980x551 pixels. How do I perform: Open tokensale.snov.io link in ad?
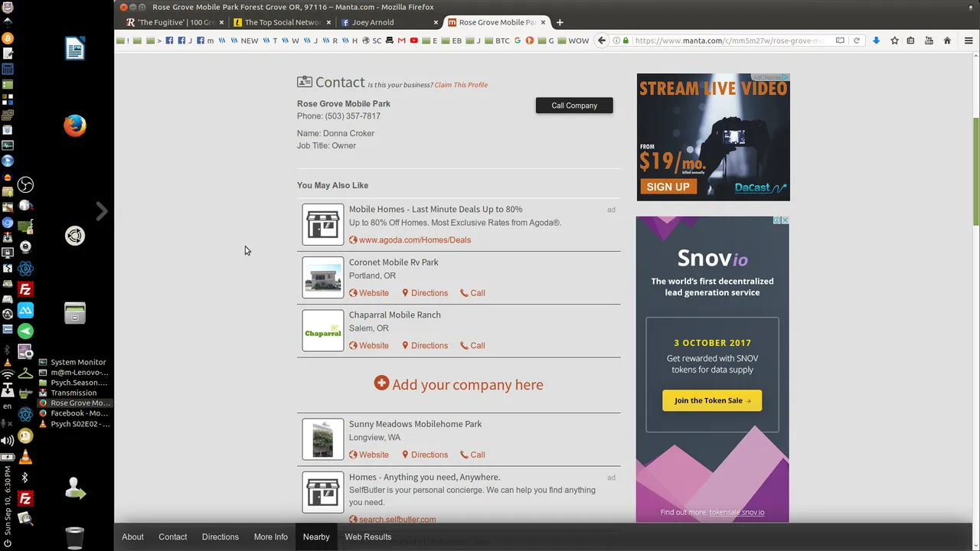click(737, 512)
